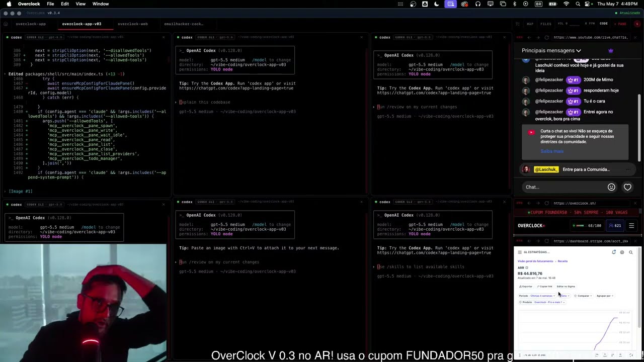Open Control Center in menu bar

click(x=587, y=4)
